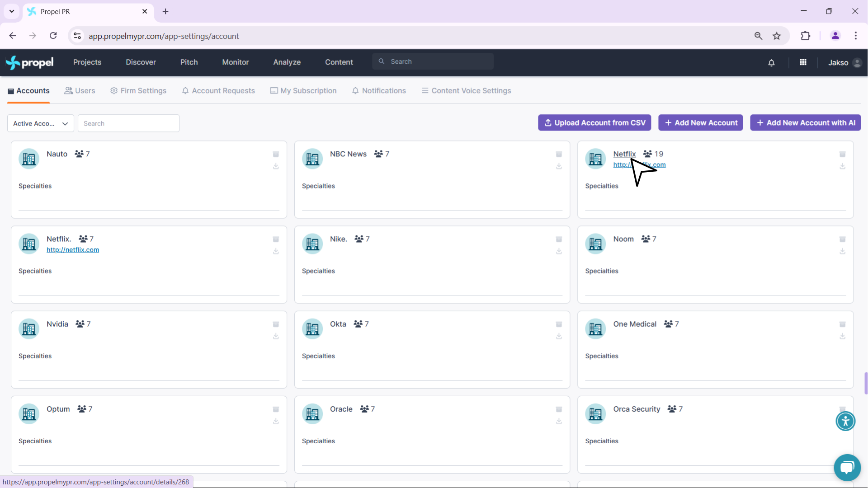The height and width of the screenshot is (488, 868).
Task: Archive the One Medical account
Action: (x=842, y=324)
